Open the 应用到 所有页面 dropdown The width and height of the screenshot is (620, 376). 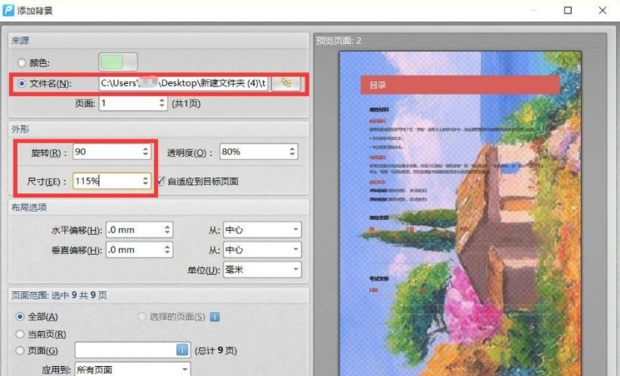tap(132, 369)
